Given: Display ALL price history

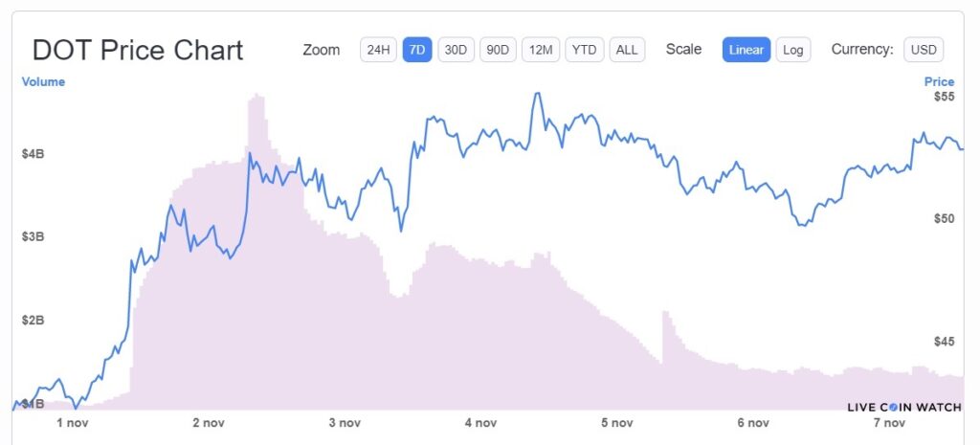Looking at the screenshot, I should (x=627, y=50).
